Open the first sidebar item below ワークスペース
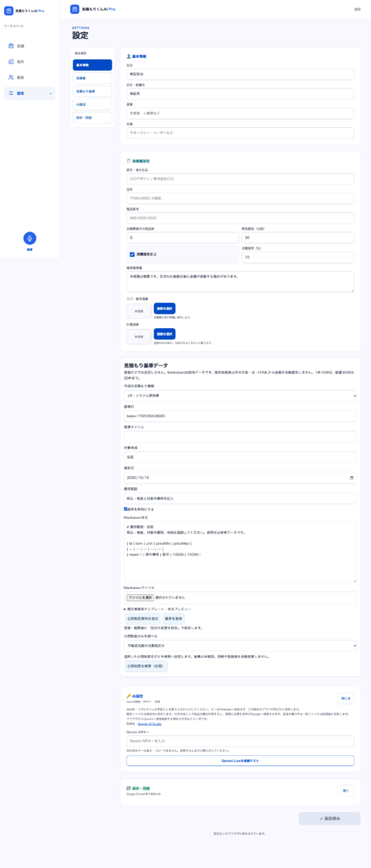 point(30,46)
